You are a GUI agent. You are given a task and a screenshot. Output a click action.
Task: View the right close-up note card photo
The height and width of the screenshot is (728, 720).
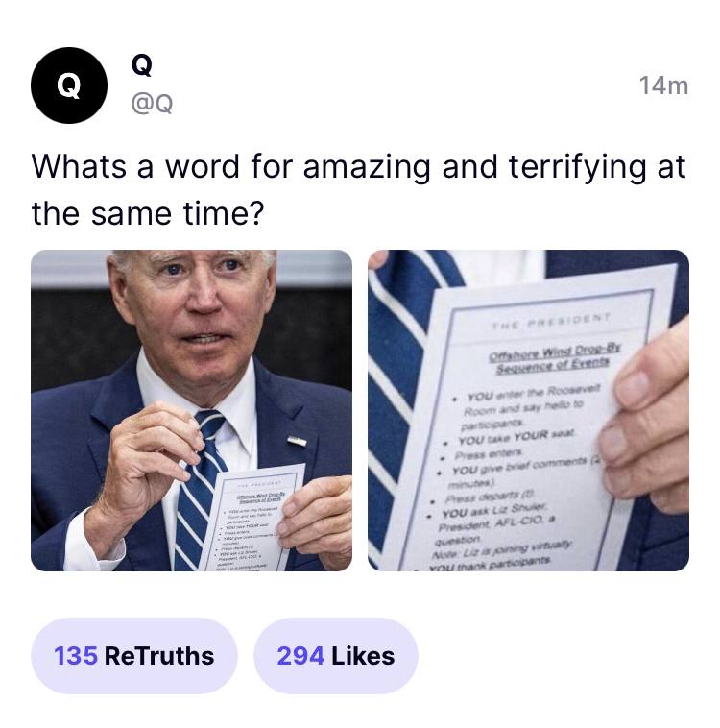528,410
